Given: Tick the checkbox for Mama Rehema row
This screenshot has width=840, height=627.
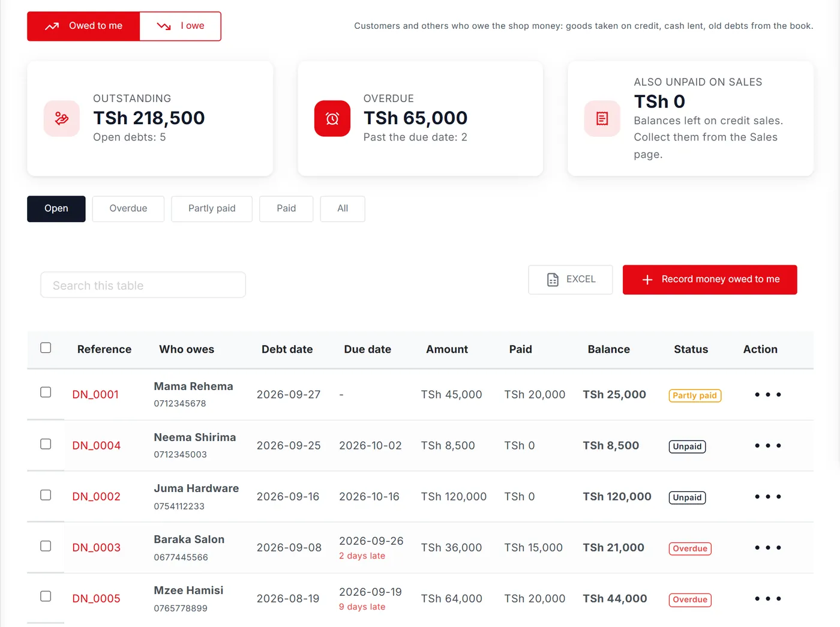Looking at the screenshot, I should click(46, 392).
